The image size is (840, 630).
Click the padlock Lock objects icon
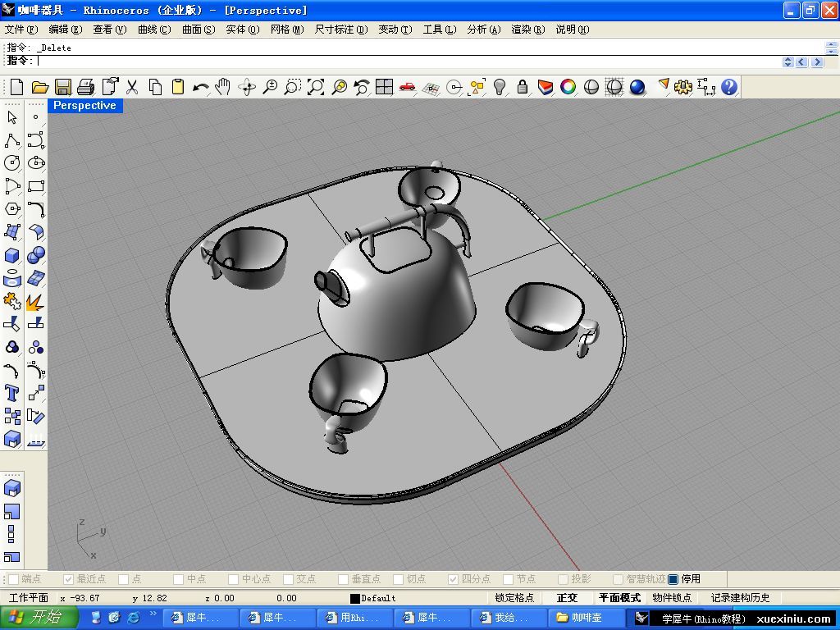(523, 86)
